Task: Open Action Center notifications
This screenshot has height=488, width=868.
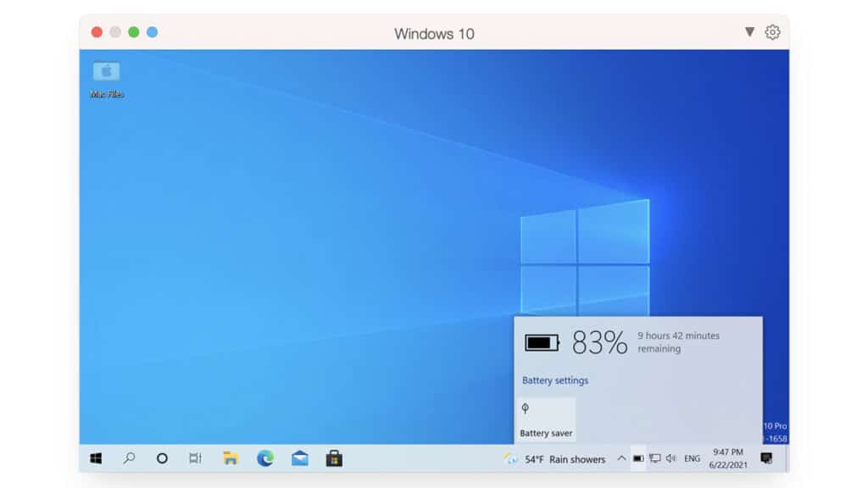Action: coord(766,458)
